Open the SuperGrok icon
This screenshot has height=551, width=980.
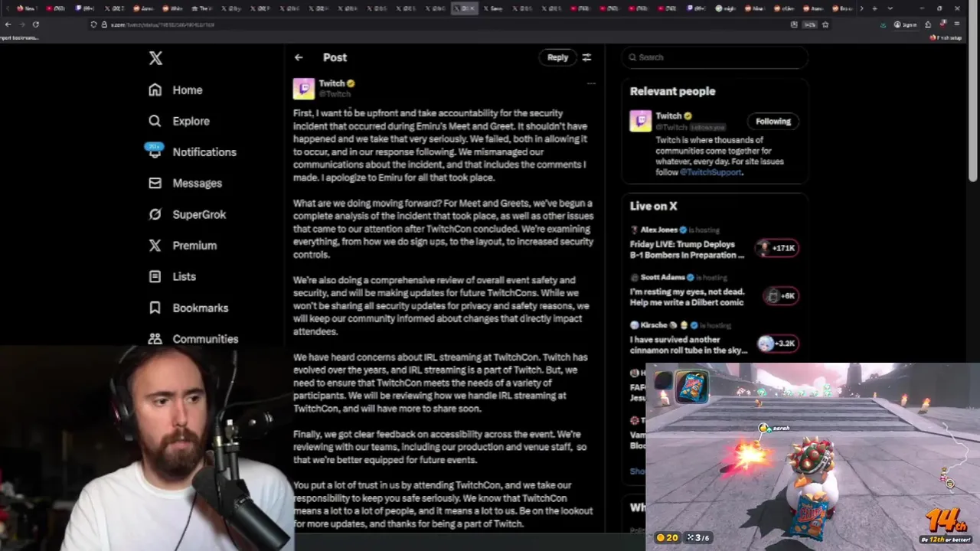[155, 214]
